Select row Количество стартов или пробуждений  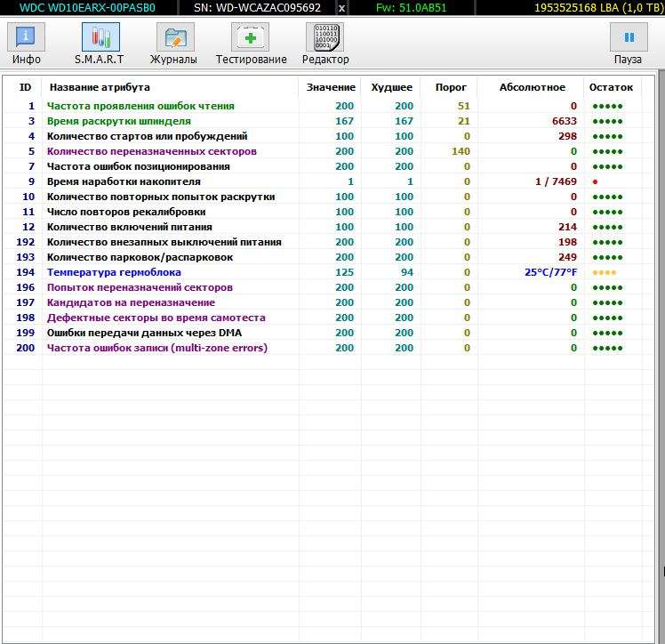(x=323, y=136)
